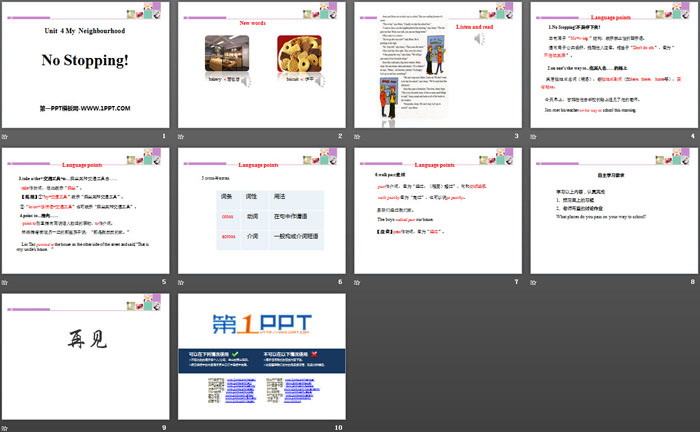Click slide number 3 label
The image size is (700, 432).
click(x=517, y=136)
